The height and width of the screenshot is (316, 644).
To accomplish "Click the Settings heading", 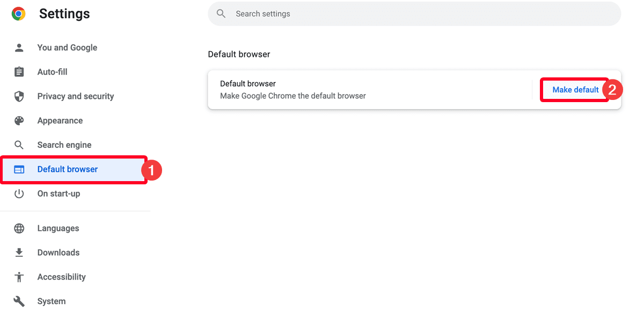I will [x=64, y=13].
